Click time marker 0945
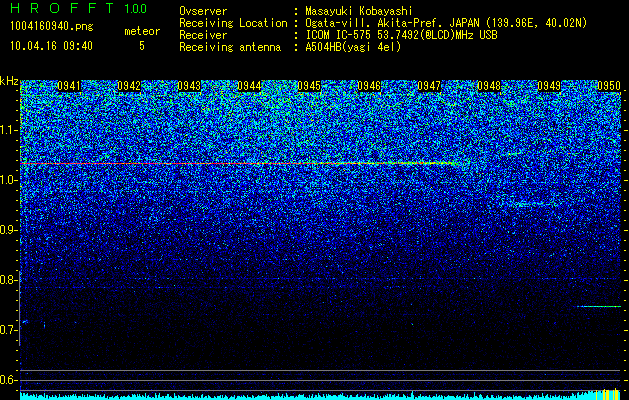 309,86
